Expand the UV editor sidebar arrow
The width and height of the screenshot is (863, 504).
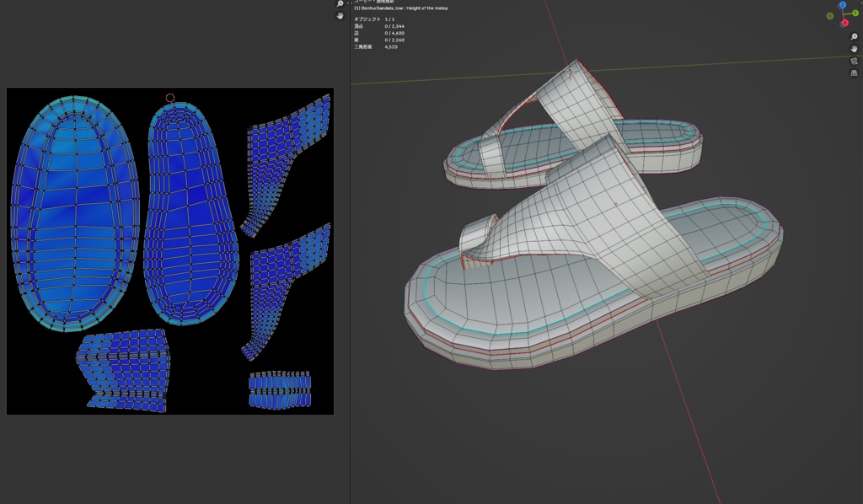[x=349, y=3]
